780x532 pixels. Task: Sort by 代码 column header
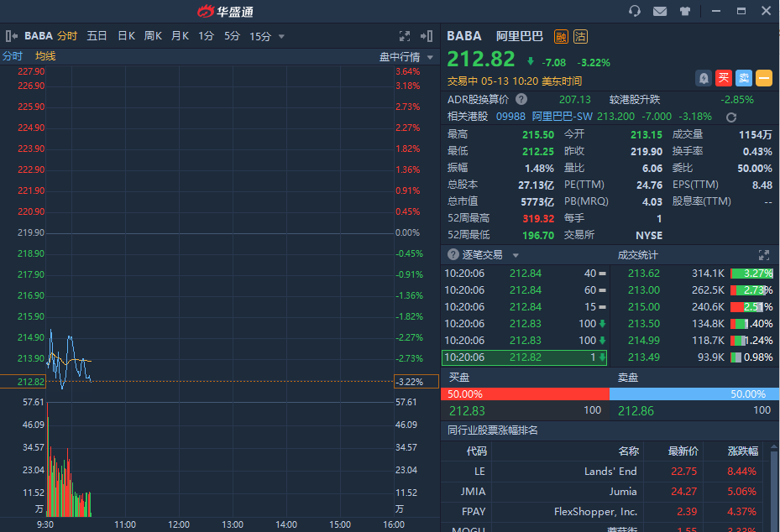[x=477, y=451]
